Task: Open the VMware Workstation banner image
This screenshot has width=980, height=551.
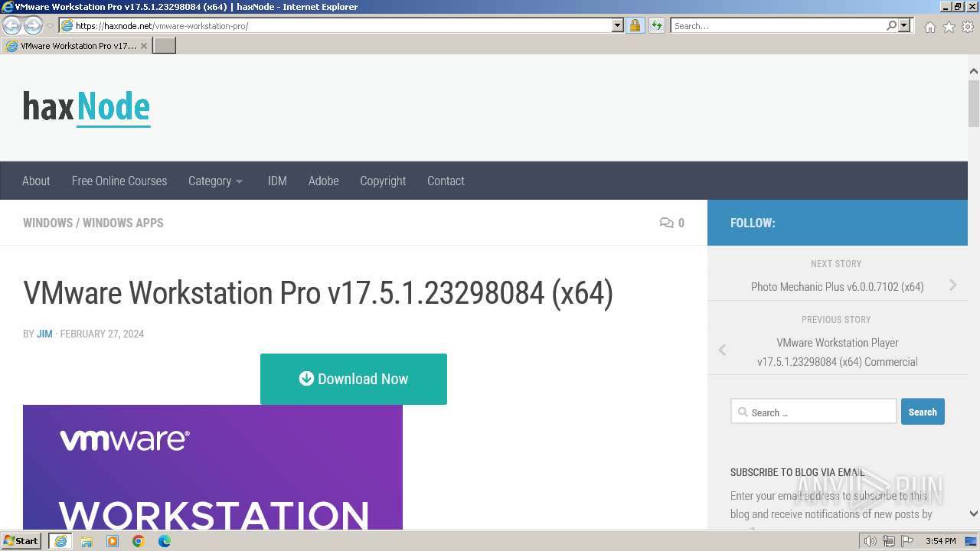Action: (x=213, y=467)
